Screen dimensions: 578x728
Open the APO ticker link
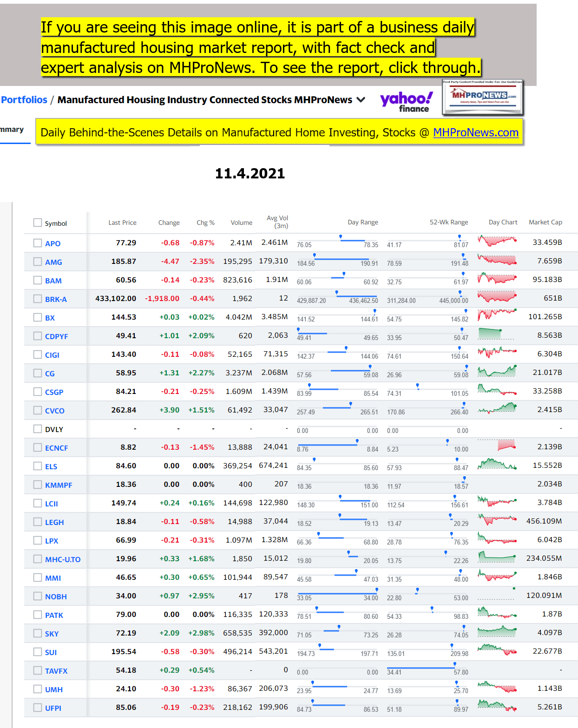pos(53,243)
